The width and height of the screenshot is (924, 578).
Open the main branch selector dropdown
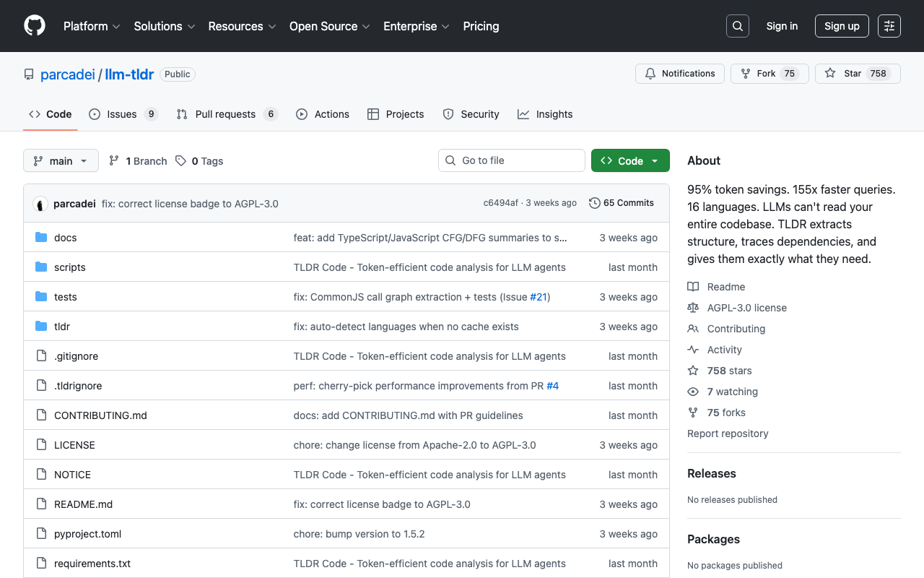click(x=61, y=160)
